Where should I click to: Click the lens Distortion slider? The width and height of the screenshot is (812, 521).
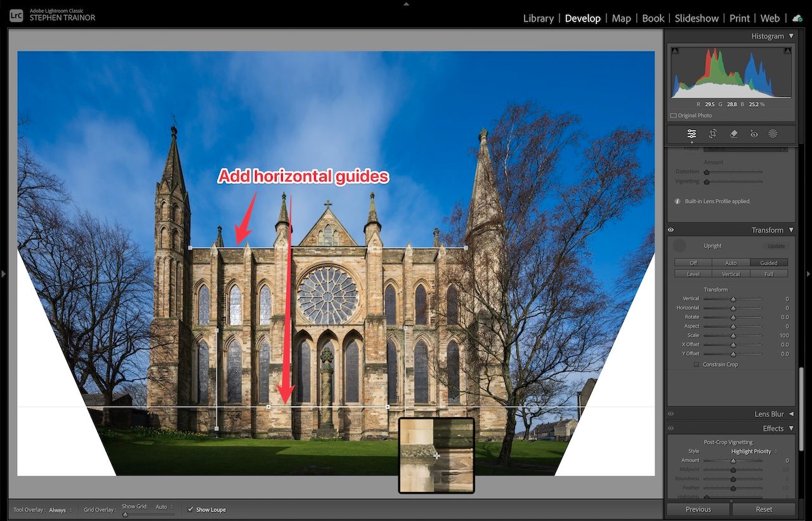coord(733,172)
